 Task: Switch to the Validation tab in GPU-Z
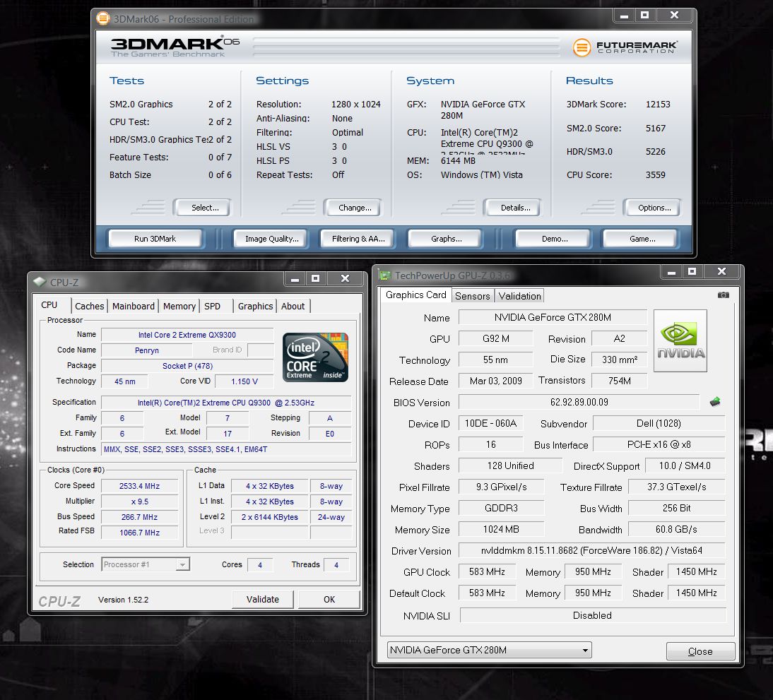click(x=519, y=296)
